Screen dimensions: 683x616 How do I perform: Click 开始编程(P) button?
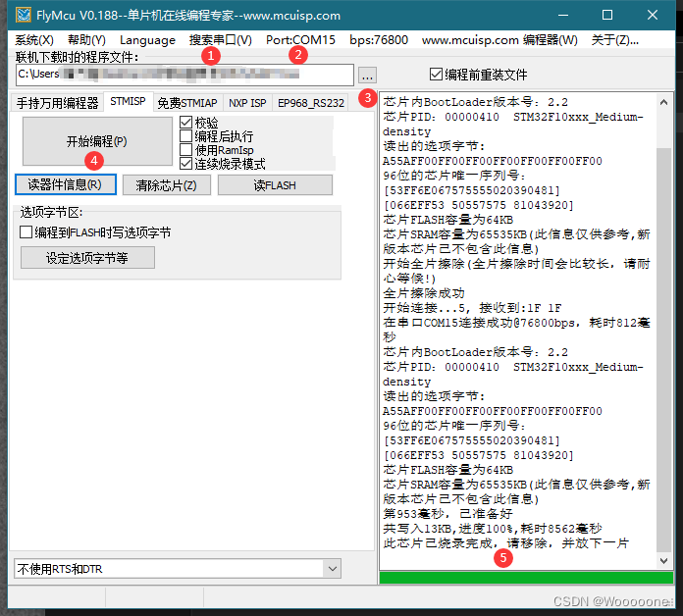[x=97, y=141]
